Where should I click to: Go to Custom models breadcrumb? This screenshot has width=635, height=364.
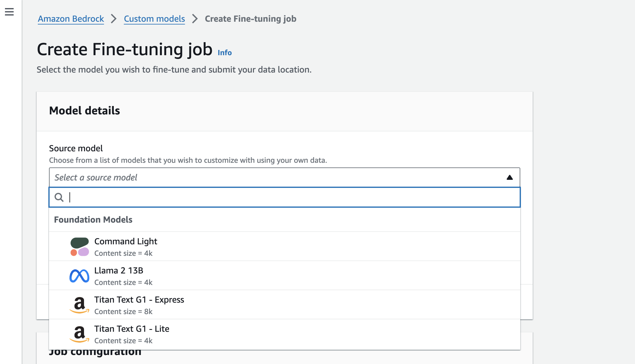coord(154,19)
